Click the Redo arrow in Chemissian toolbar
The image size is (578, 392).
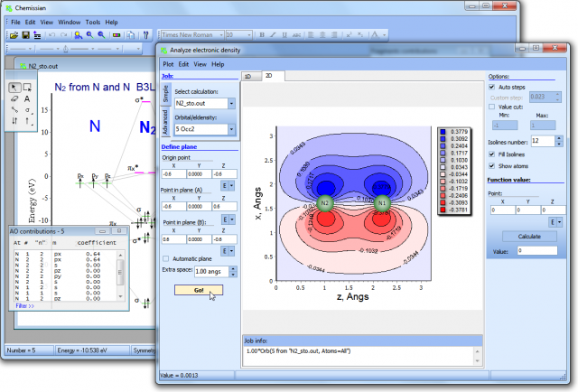click(x=64, y=35)
